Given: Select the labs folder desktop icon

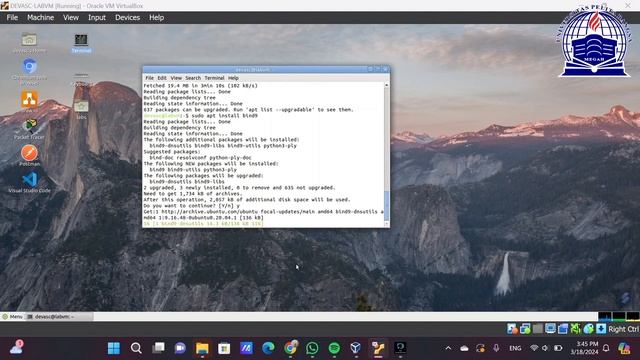Looking at the screenshot, I should click(x=81, y=110).
